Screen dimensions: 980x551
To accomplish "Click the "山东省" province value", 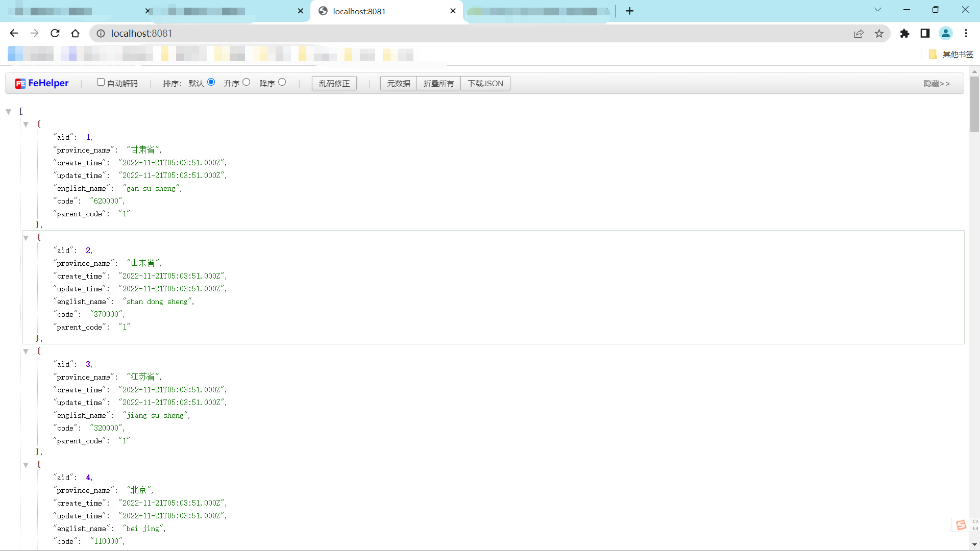I will click(142, 263).
